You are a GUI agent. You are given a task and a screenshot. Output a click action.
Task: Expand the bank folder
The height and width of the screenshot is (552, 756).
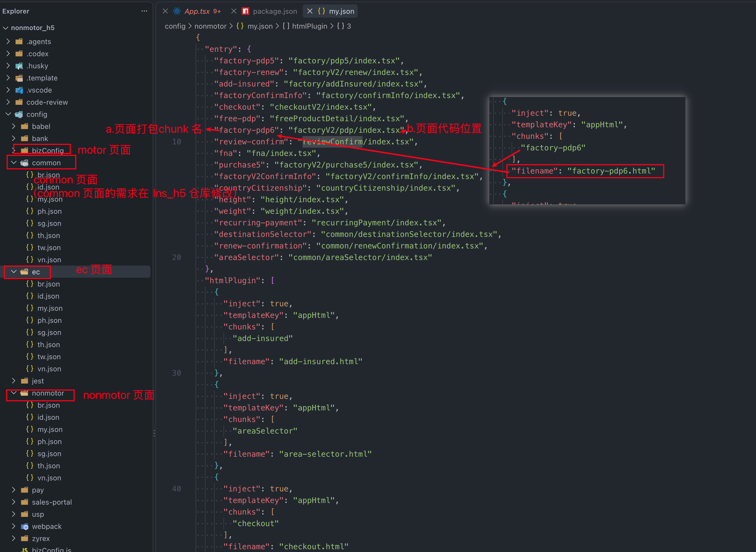point(14,138)
